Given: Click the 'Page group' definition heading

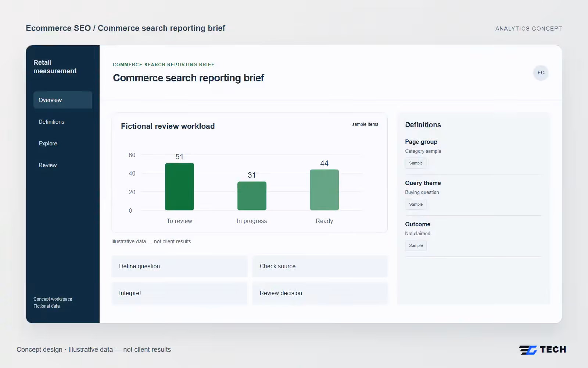Looking at the screenshot, I should [421, 142].
